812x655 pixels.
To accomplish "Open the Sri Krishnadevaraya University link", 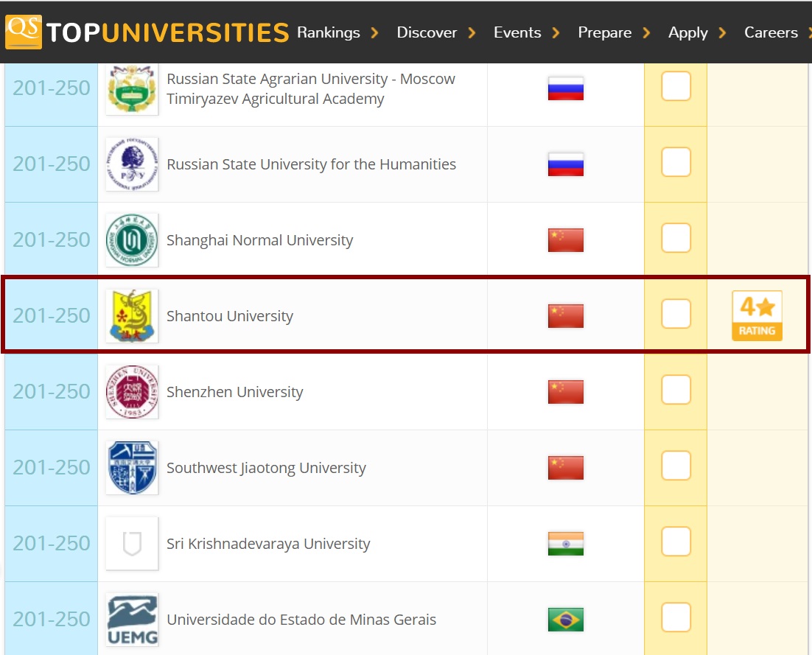I will [x=268, y=544].
